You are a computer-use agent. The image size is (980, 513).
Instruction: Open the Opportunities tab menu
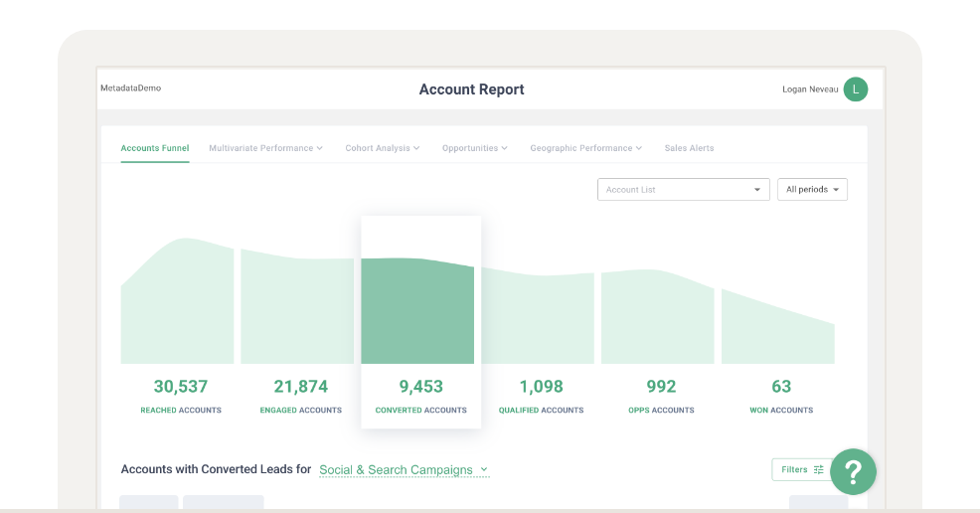[475, 148]
